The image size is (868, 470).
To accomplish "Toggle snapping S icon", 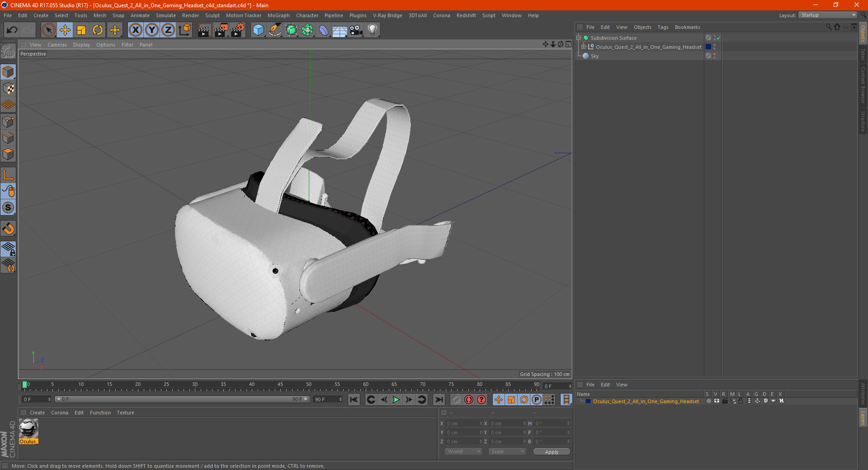I will pyautogui.click(x=8, y=207).
